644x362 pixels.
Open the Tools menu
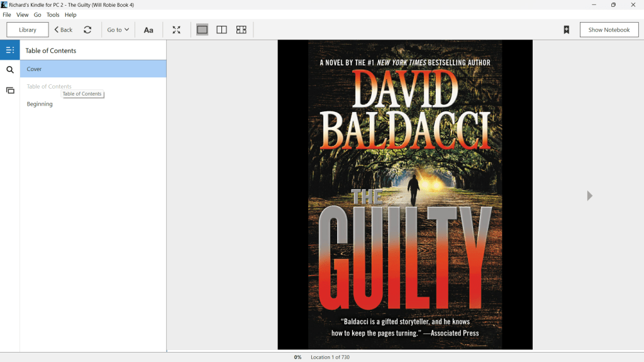(x=53, y=14)
